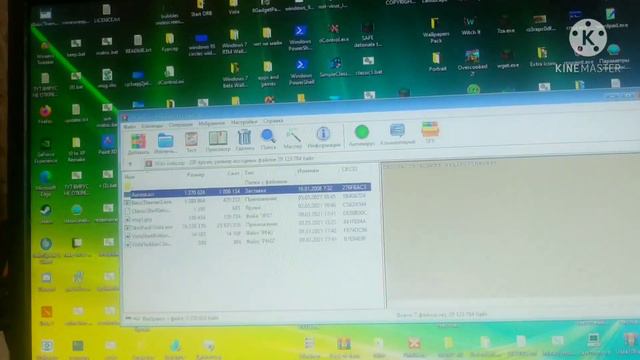Open the Параметры menu in WinRAR
Screen dimensions: 640x360
click(x=244, y=122)
